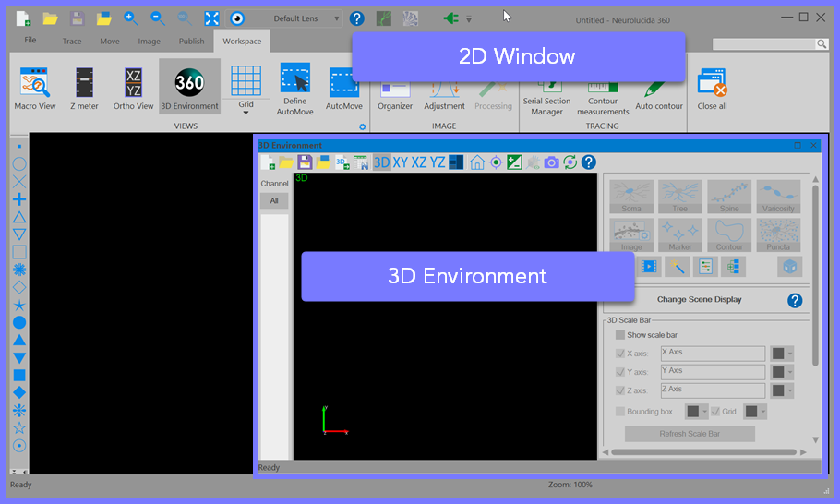Toggle the X axis checkbox
The image size is (840, 504).
click(619, 354)
